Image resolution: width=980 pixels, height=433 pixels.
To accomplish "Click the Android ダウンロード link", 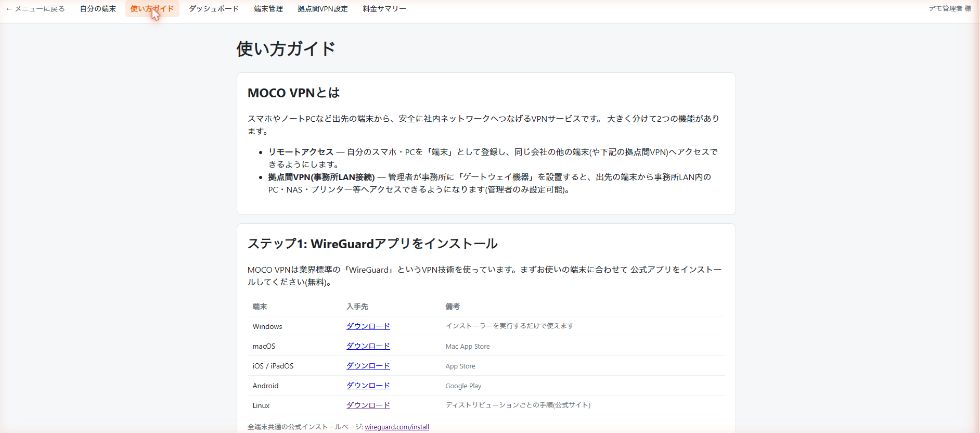I will tap(368, 386).
